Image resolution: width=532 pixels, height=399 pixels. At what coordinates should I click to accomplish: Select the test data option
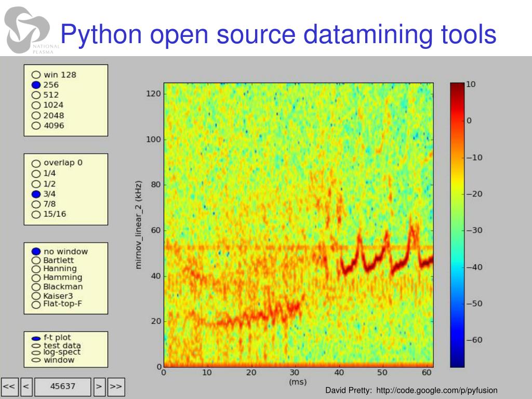36,345
